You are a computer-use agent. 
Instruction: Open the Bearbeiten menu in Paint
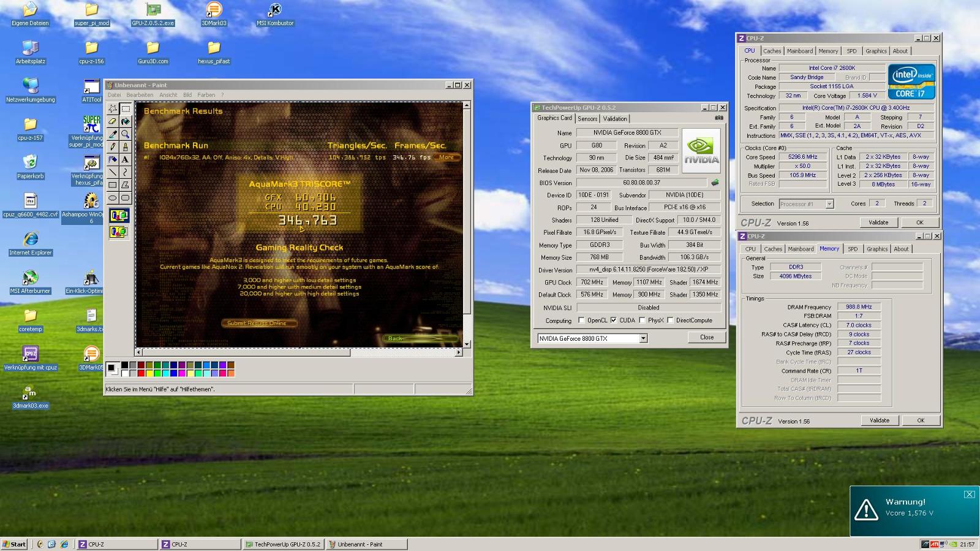click(140, 95)
